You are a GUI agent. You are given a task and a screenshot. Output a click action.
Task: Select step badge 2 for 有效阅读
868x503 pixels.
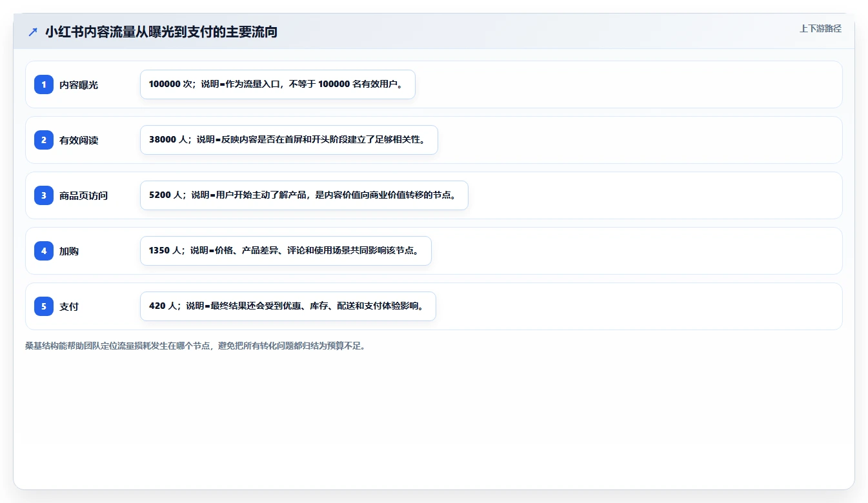[44, 140]
